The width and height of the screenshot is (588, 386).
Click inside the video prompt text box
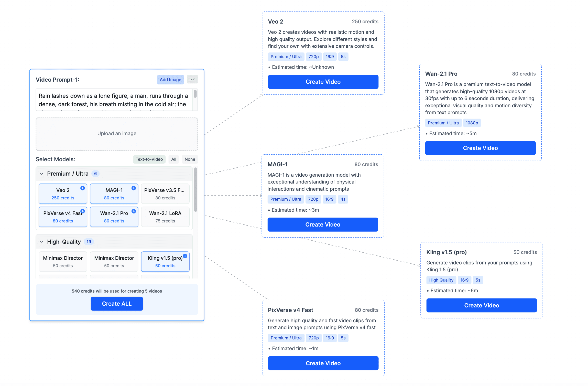tap(114, 100)
